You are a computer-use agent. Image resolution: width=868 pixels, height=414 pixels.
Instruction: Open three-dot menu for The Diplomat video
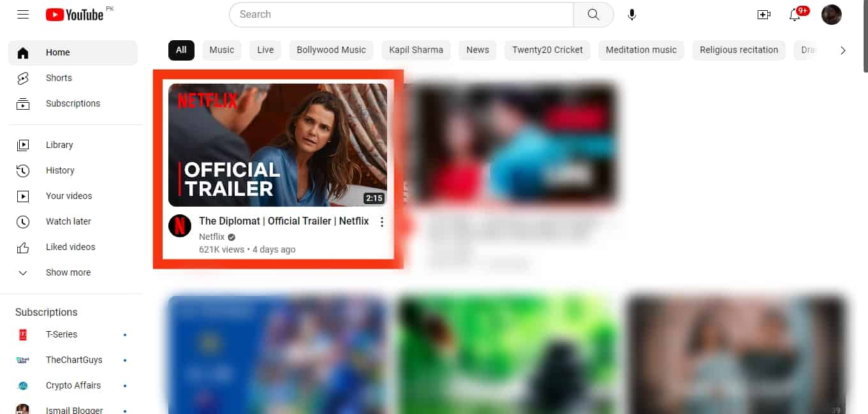click(382, 222)
